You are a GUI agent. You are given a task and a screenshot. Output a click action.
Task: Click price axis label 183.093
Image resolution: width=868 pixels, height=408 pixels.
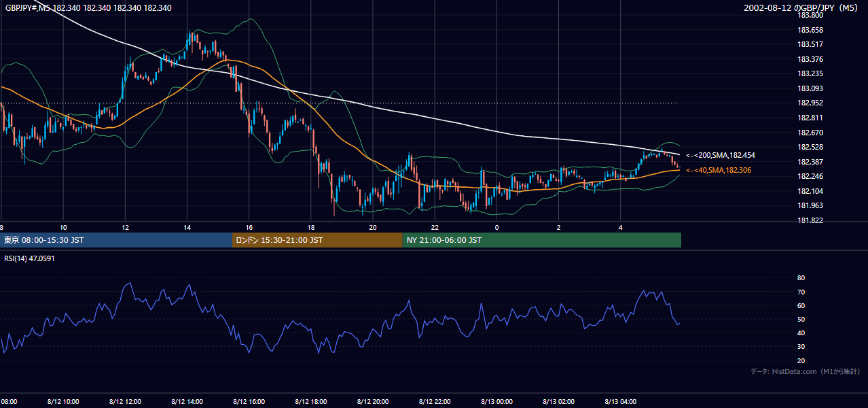pyautogui.click(x=810, y=88)
